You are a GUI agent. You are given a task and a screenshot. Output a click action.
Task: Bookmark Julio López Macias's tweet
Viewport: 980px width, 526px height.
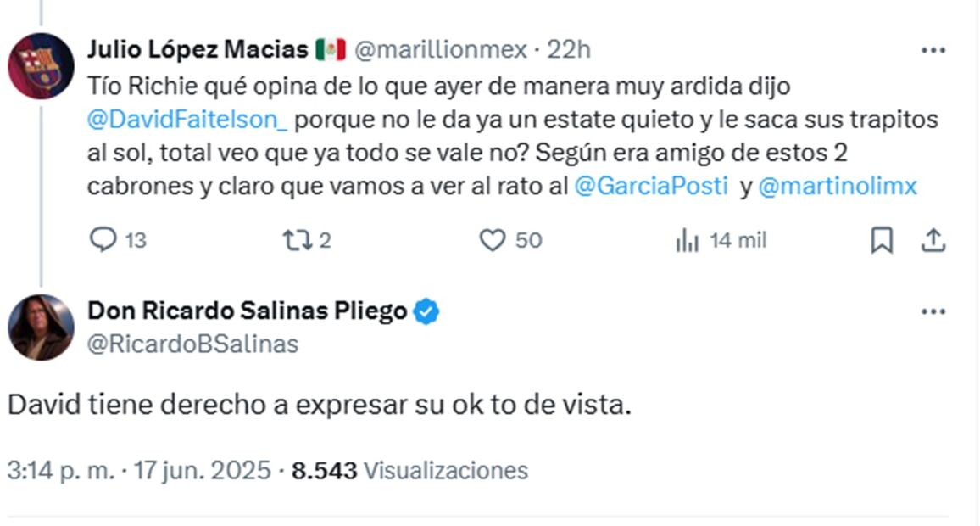882,242
